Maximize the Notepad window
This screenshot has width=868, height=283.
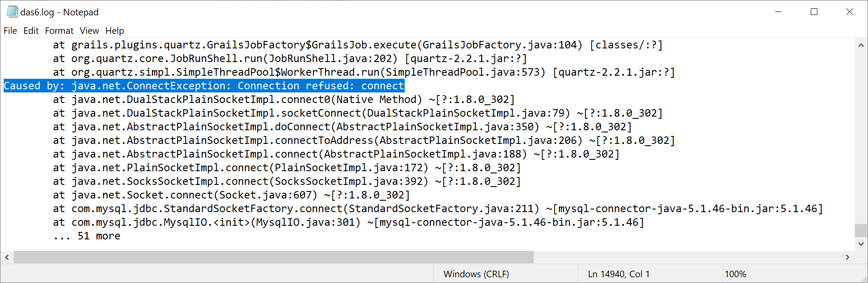tap(814, 12)
